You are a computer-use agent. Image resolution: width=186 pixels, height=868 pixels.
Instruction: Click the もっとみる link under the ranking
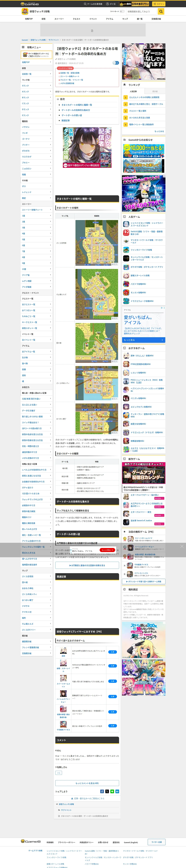pyautogui.click(x=159, y=131)
